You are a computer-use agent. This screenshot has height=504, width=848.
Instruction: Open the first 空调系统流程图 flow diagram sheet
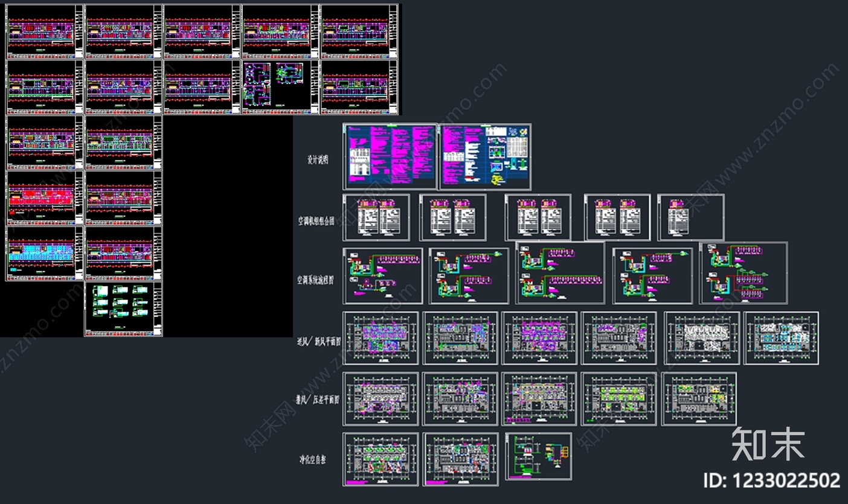pos(383,276)
